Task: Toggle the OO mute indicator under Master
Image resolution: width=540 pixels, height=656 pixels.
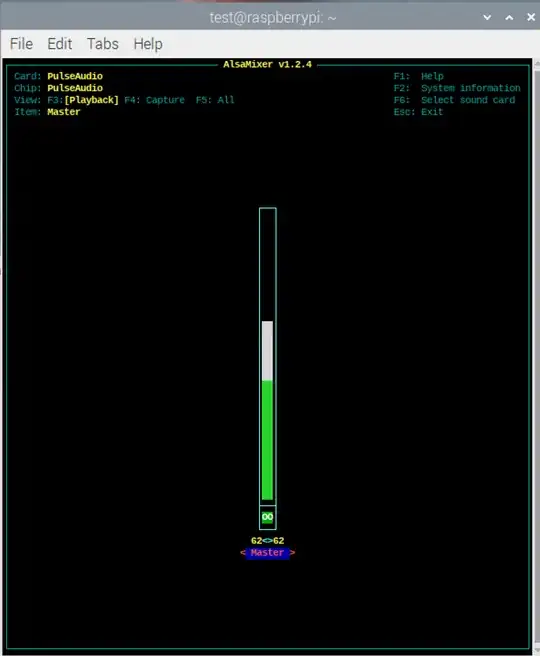Action: click(268, 517)
